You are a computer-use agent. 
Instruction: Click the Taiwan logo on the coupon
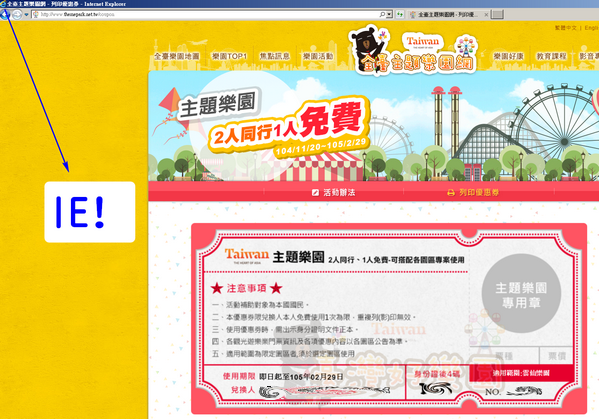pos(246,256)
